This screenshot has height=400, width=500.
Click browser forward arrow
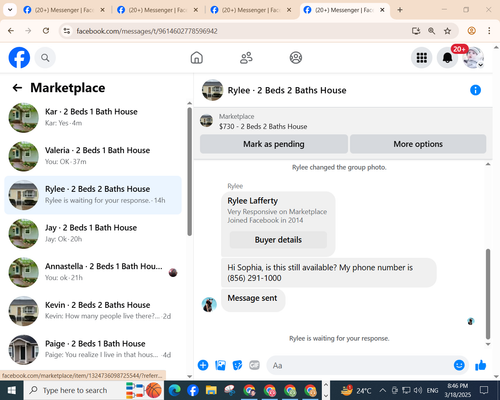coord(28,31)
